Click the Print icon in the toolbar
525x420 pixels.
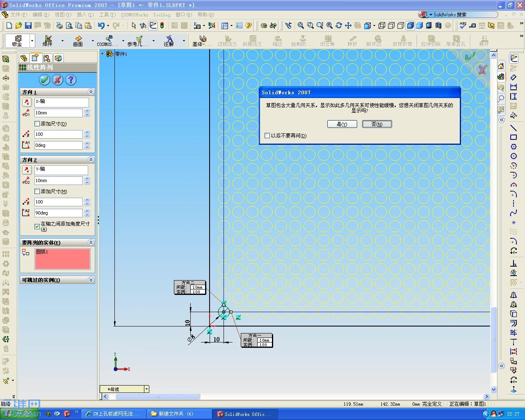click(59, 25)
